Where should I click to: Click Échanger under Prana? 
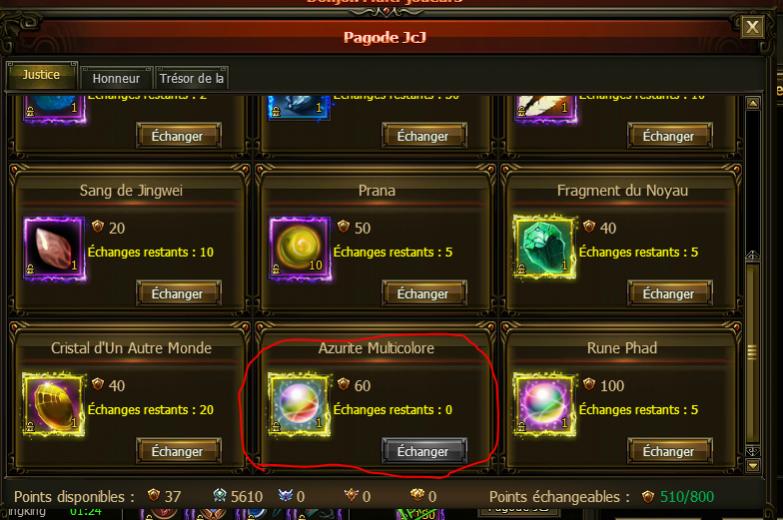tap(424, 293)
